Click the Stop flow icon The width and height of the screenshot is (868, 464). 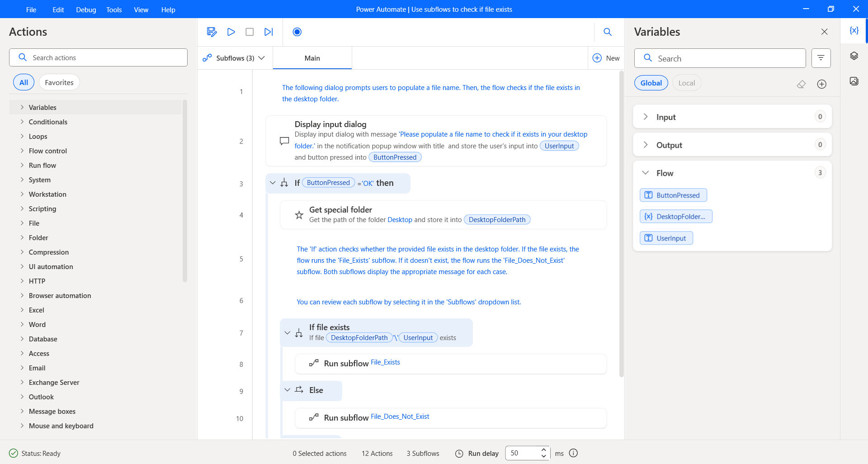[x=250, y=32]
